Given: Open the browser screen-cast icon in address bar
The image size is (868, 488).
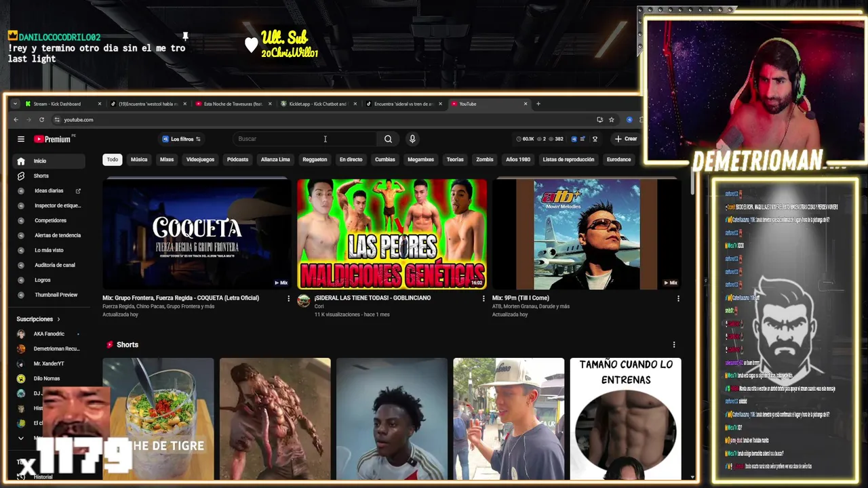Looking at the screenshot, I should tap(599, 120).
